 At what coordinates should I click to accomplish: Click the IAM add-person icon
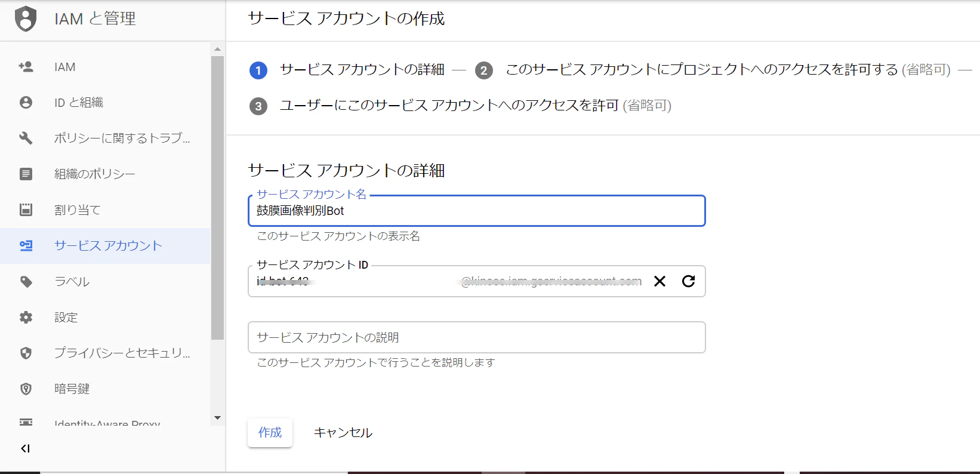(26, 67)
